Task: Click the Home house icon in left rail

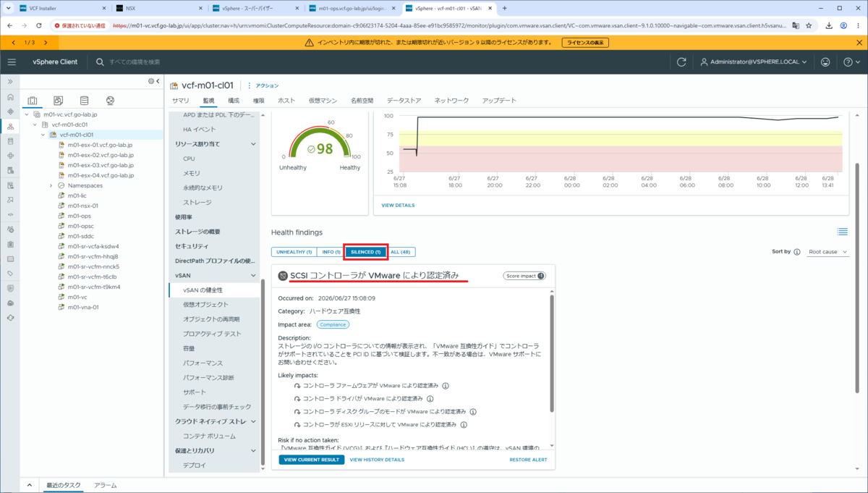Action: tap(10, 97)
